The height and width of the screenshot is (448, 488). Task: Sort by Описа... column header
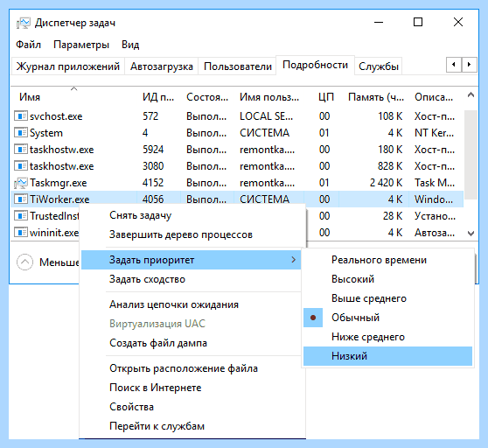click(x=436, y=97)
